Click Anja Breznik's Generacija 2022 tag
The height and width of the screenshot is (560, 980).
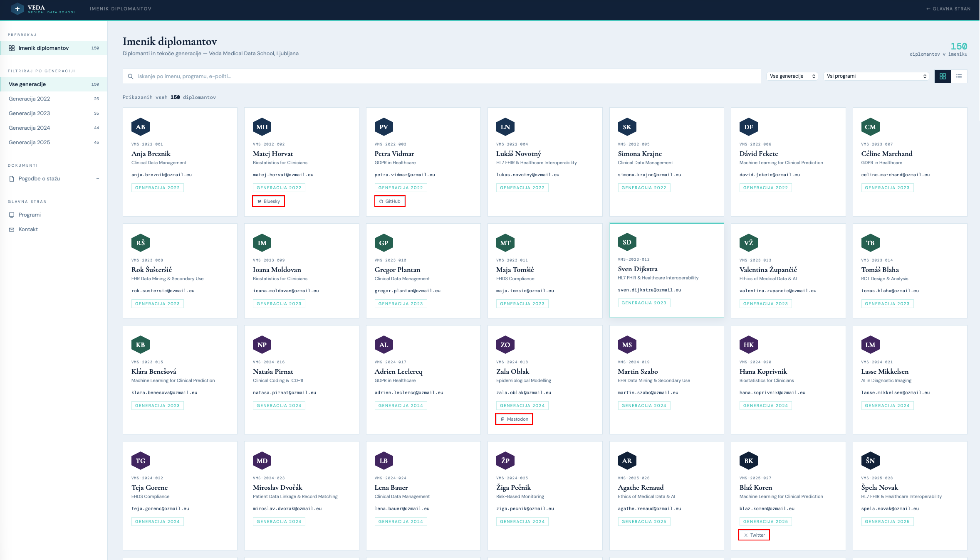[x=157, y=188]
